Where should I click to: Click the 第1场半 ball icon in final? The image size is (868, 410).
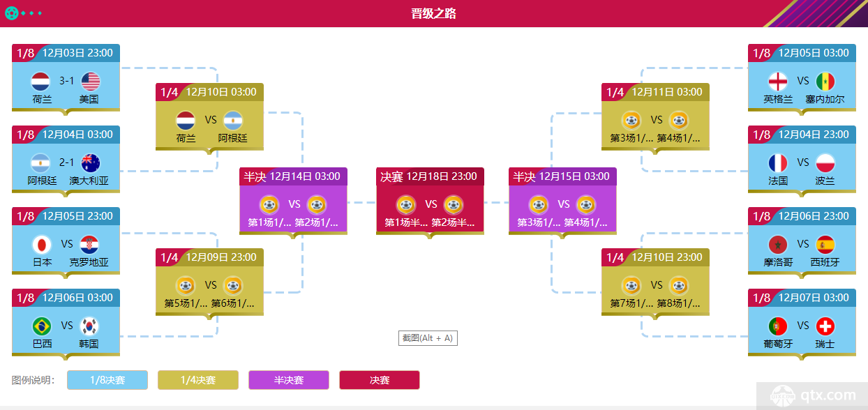coord(406,204)
